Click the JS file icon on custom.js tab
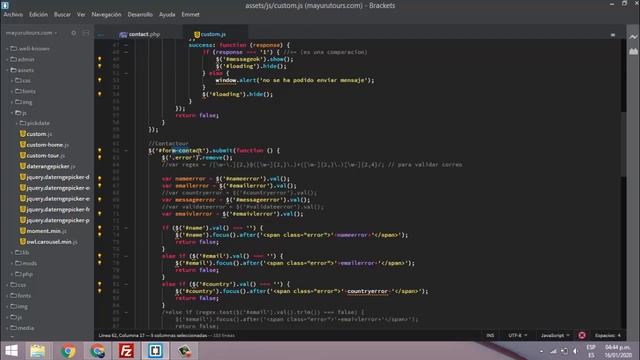640x360 pixels. click(197, 34)
